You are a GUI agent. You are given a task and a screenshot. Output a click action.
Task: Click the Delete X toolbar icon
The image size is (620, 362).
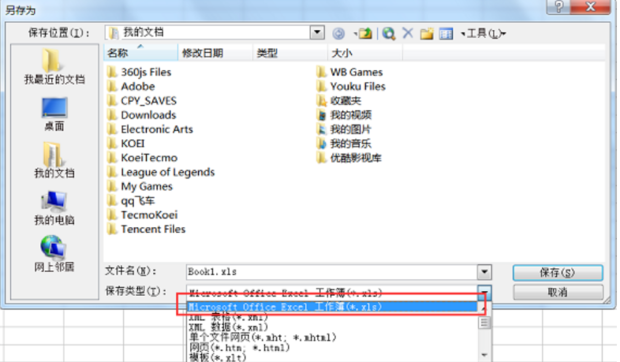[408, 33]
